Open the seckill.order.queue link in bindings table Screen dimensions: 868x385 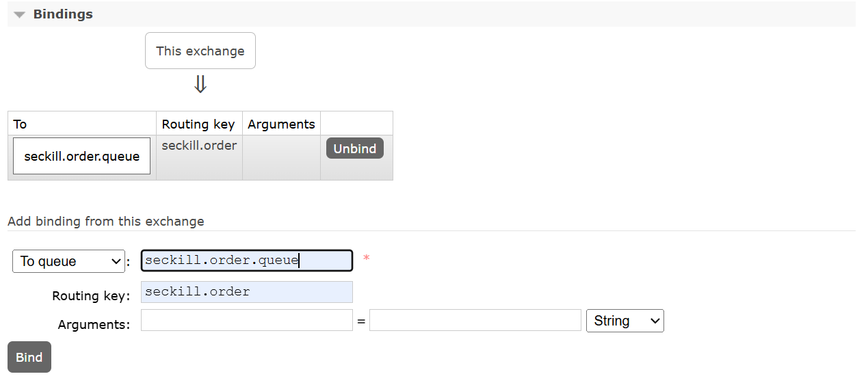click(81, 156)
